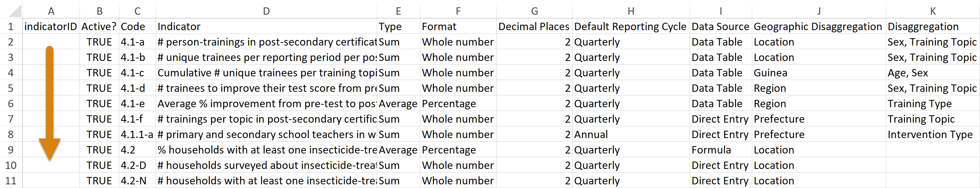Image resolution: width=980 pixels, height=188 pixels.
Task: Click the code 4.2-N cell
Action: click(137, 181)
